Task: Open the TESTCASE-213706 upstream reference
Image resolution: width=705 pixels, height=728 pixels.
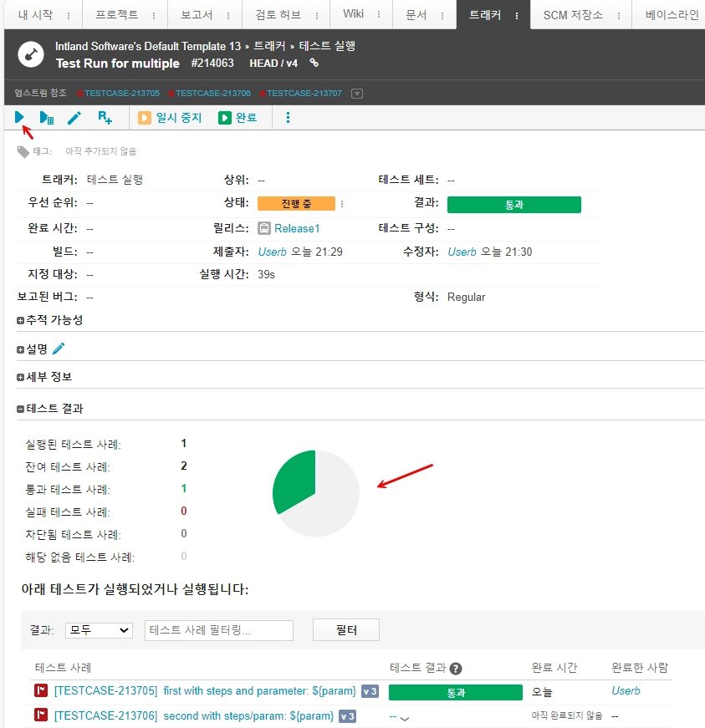Action: click(x=213, y=94)
